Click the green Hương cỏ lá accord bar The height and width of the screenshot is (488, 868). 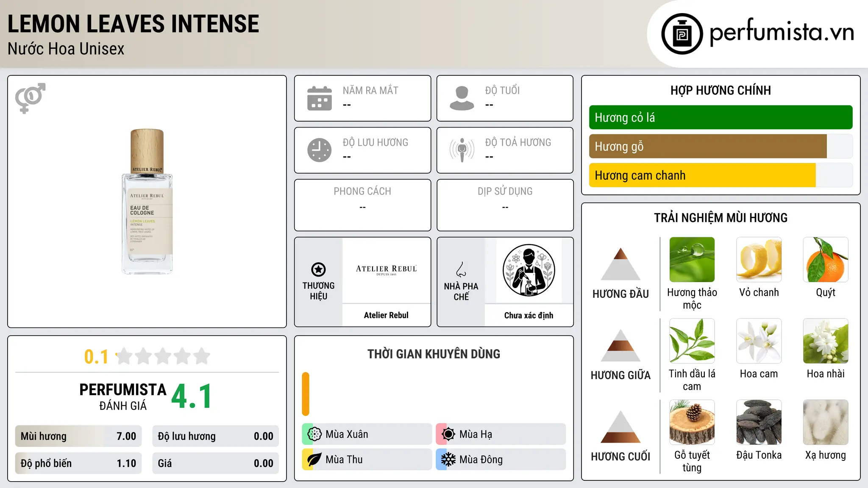721,117
